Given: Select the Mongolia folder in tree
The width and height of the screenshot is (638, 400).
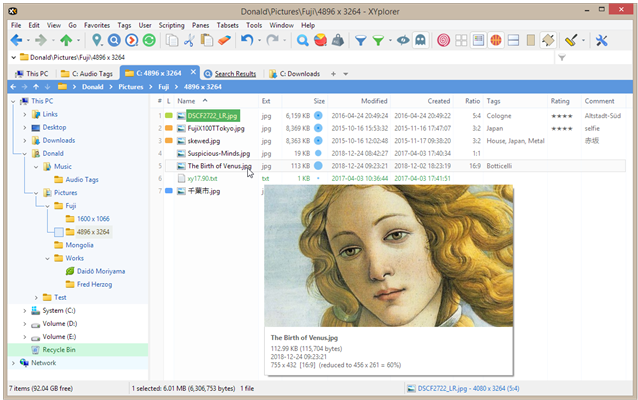Looking at the screenshot, I should (79, 245).
